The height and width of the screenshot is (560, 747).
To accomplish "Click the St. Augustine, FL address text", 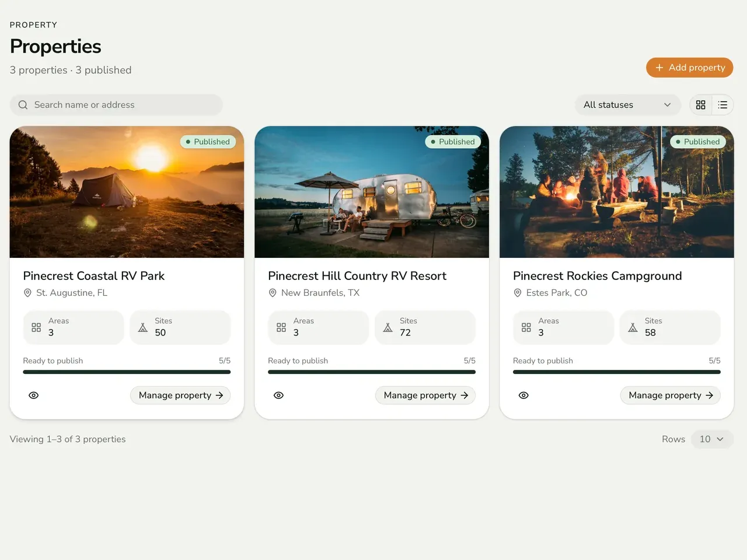I will (x=72, y=293).
